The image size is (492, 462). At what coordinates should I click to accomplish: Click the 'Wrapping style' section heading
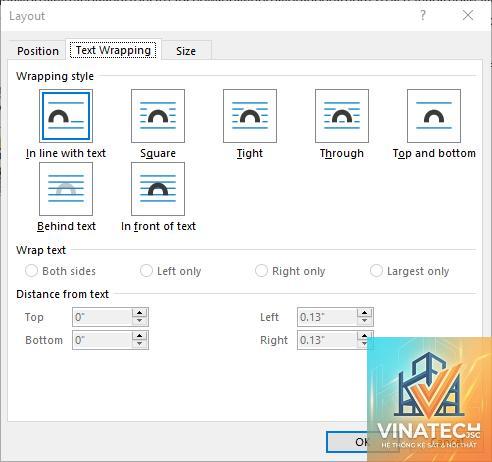(55, 76)
